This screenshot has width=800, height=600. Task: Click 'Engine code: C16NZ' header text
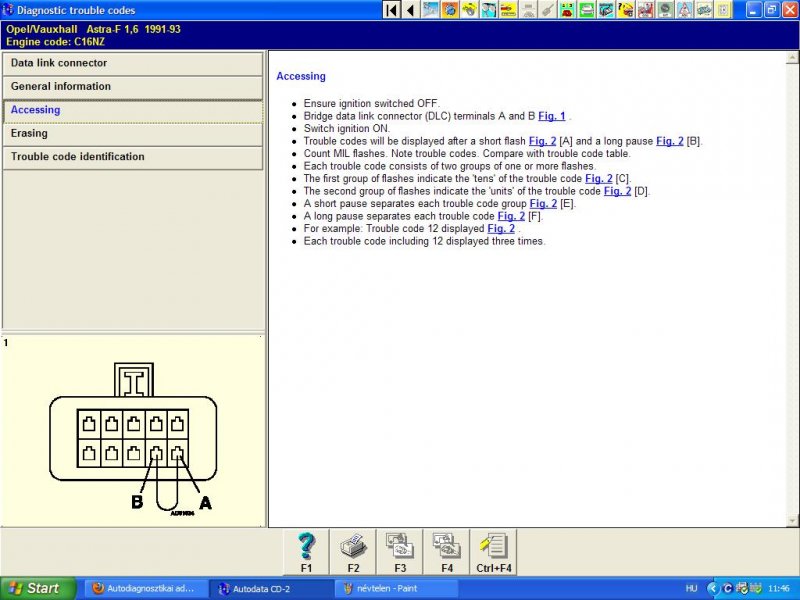click(x=56, y=42)
